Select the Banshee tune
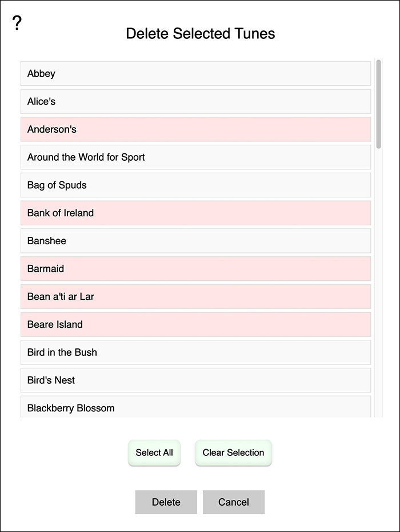This screenshot has width=400, height=532. click(195, 241)
